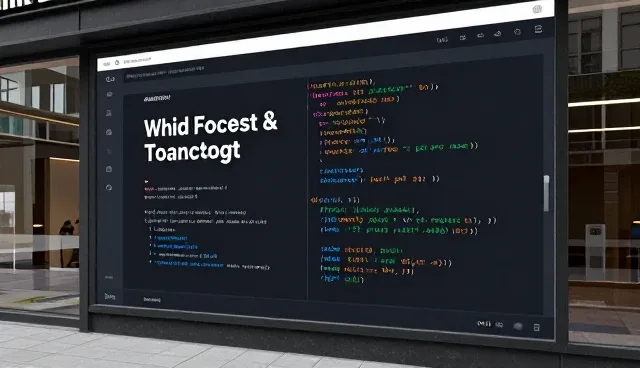Image resolution: width=640 pixels, height=368 pixels.
Task: Click the label at the bottom of the left sidebar
Action: point(110,297)
